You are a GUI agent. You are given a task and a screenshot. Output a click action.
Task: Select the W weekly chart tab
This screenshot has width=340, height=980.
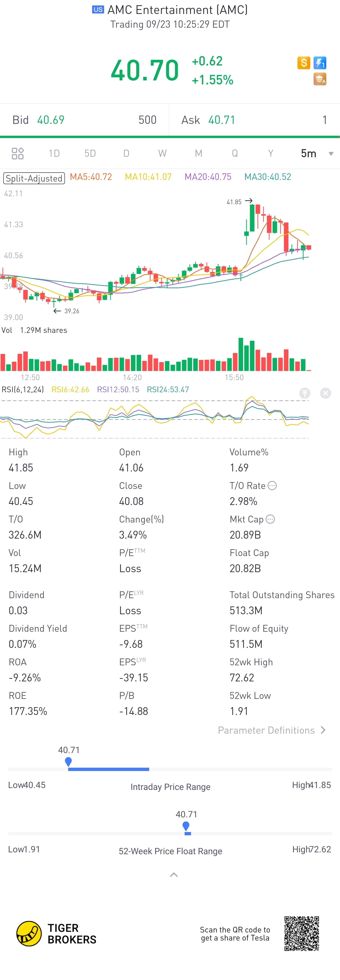(x=162, y=153)
